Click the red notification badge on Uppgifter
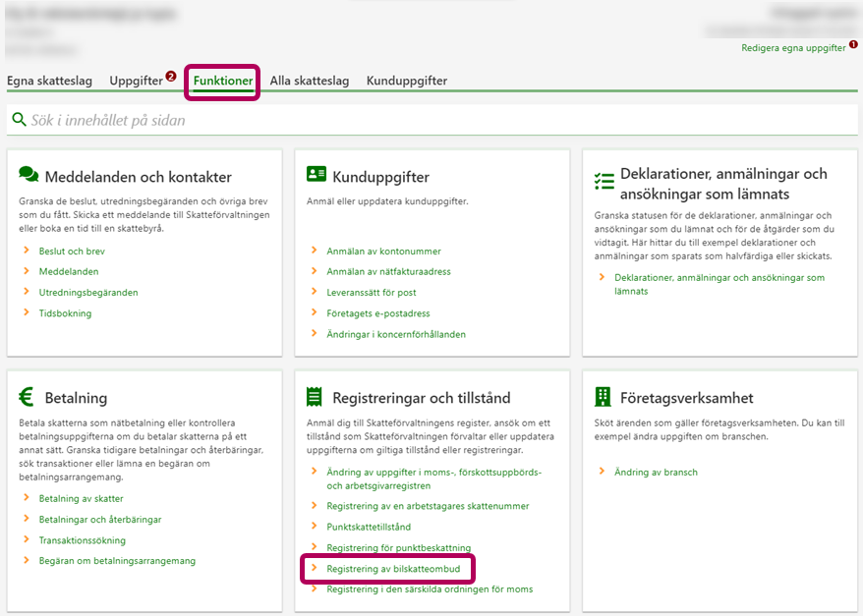The image size is (863, 616). pyautogui.click(x=171, y=76)
